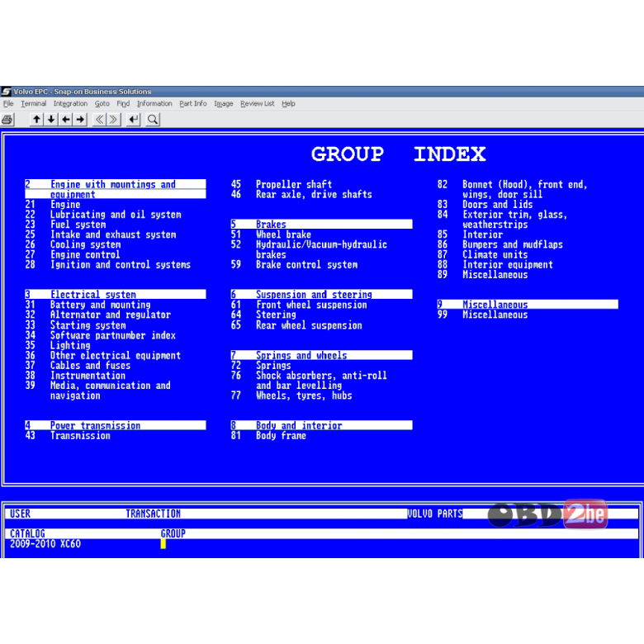Open the Goto menu
This screenshot has height=644, width=644.
tap(102, 103)
